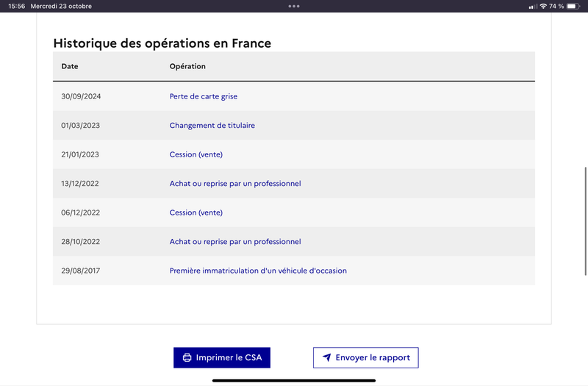588x386 pixels.
Task: Open Première immatriculation d'un véhicule d'occasion
Action: [x=258, y=271]
